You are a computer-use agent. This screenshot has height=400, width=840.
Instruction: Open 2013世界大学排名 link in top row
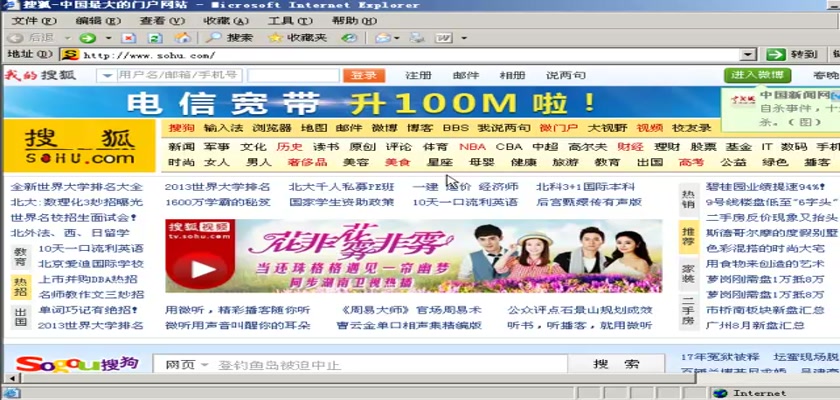(x=218, y=187)
